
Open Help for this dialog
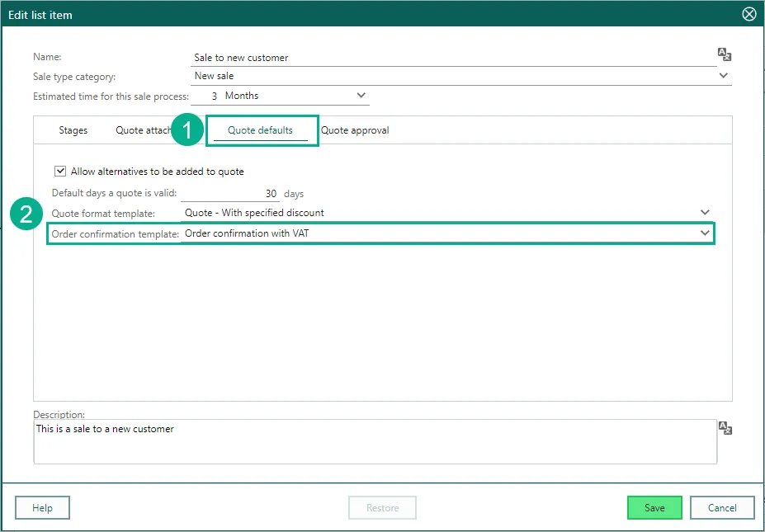tap(42, 508)
